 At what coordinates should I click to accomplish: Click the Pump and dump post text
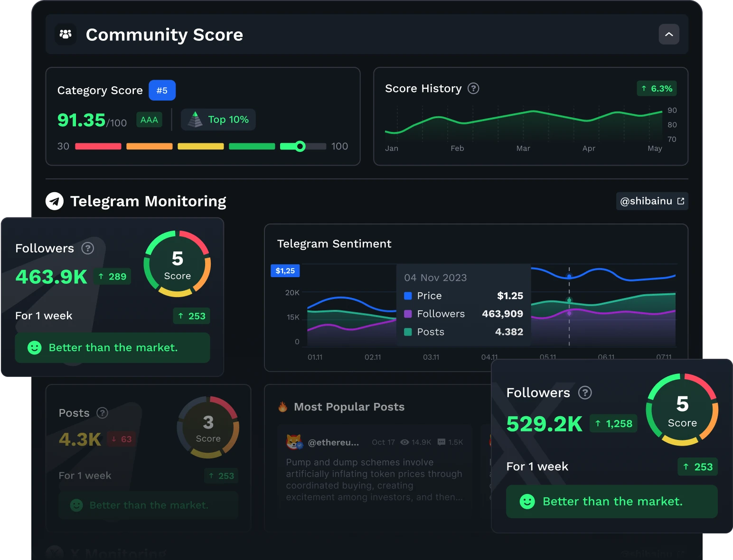pyautogui.click(x=374, y=479)
